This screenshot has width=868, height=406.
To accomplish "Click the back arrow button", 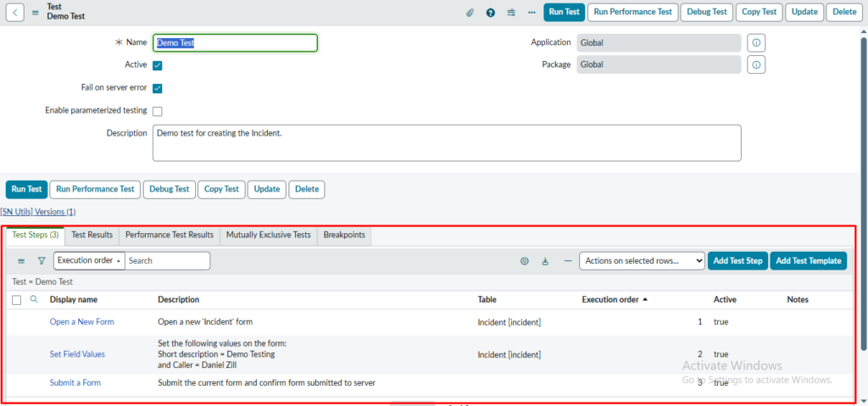I will 16,12.
